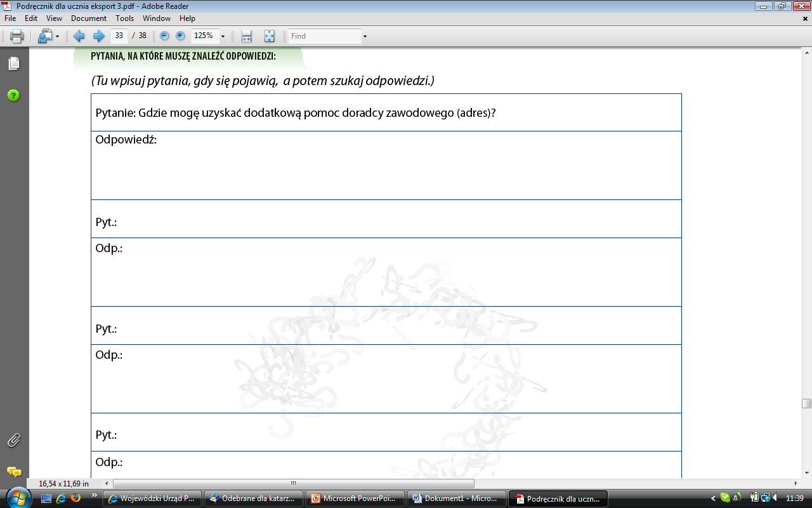Screen dimensions: 812x508
Task: Click the zoom in plus icon
Action: pyautogui.click(x=181, y=36)
